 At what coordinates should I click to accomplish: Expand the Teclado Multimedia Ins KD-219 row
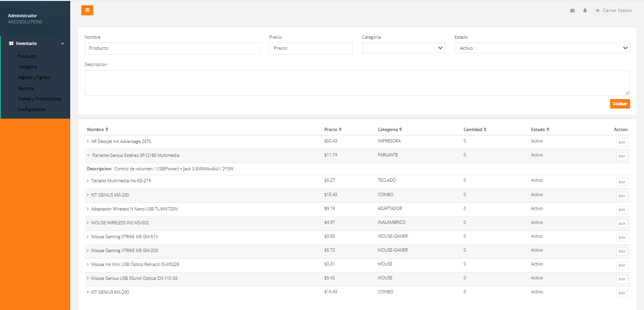click(88, 181)
